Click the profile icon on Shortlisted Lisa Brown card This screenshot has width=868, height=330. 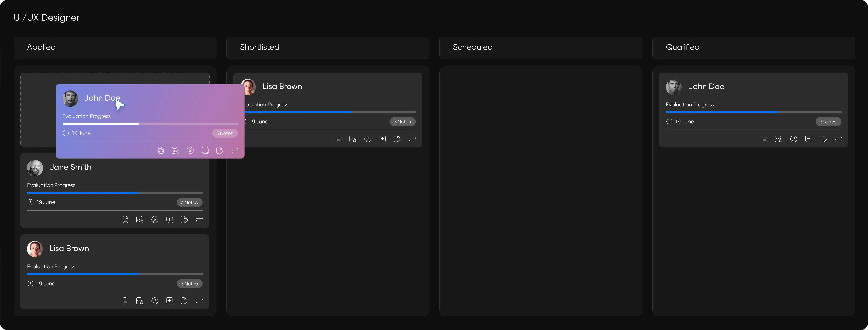pos(368,139)
